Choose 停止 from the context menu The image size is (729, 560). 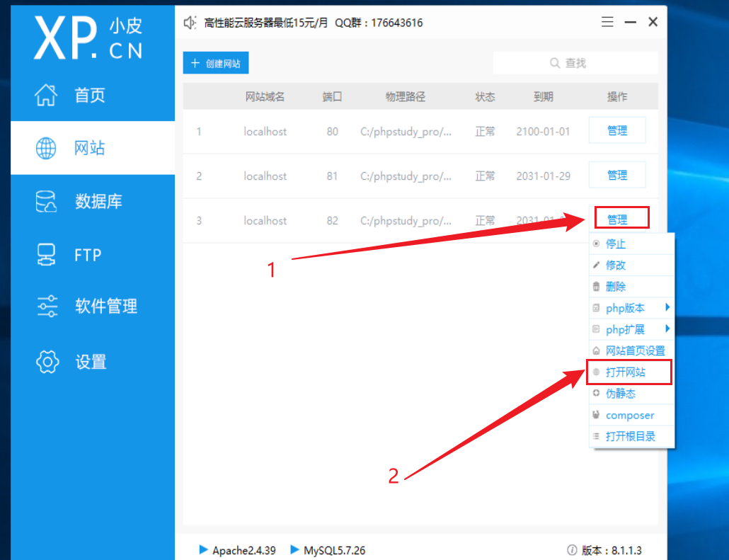pos(632,244)
